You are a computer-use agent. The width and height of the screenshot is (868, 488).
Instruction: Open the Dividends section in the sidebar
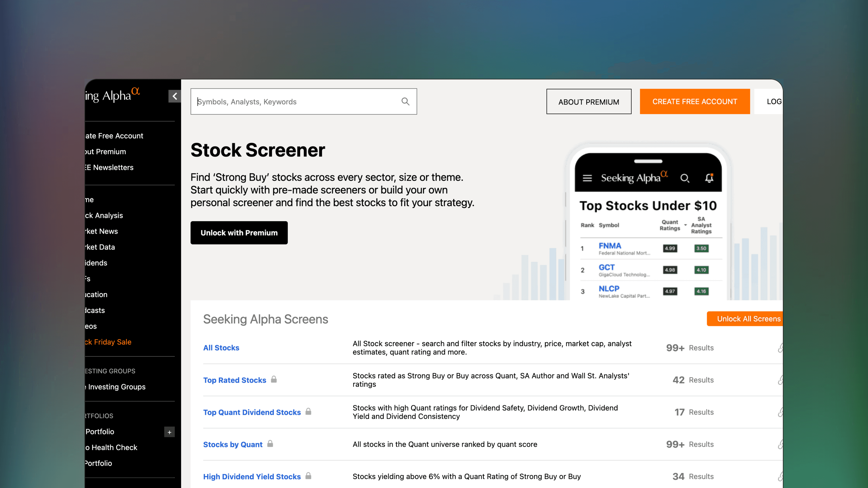(x=95, y=263)
